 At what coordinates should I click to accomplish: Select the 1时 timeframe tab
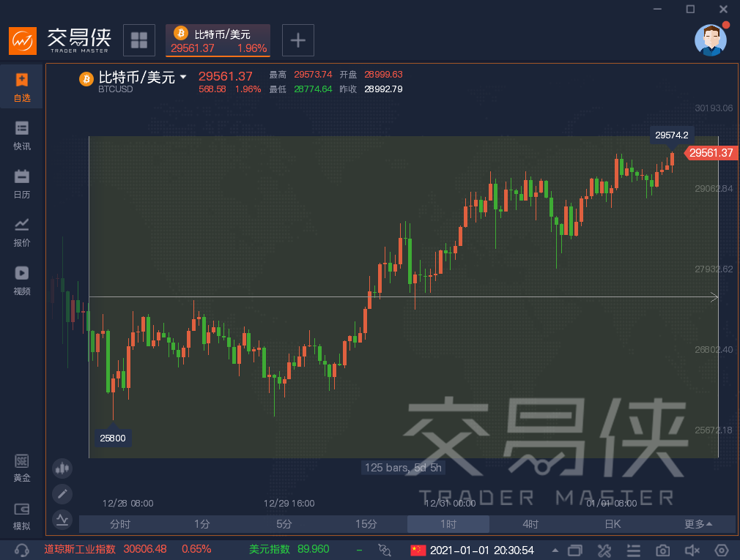[x=448, y=524]
